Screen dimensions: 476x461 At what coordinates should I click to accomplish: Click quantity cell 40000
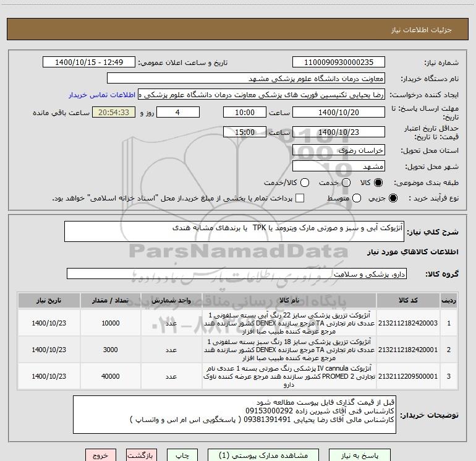[x=111, y=376]
